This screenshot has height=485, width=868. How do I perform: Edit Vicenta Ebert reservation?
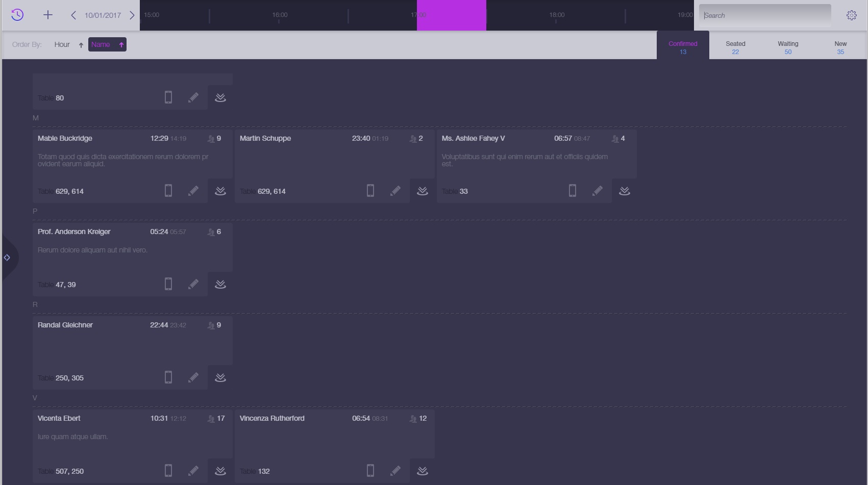click(193, 471)
